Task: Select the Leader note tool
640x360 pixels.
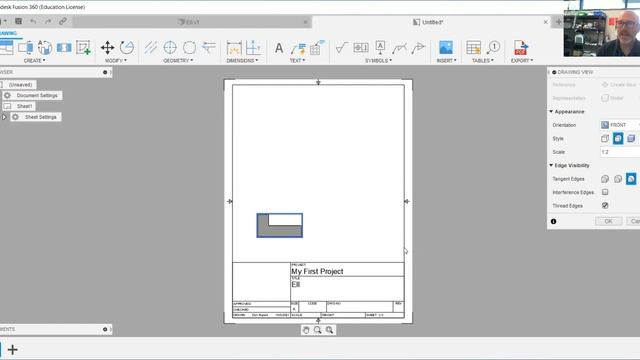Action: click(x=298, y=48)
